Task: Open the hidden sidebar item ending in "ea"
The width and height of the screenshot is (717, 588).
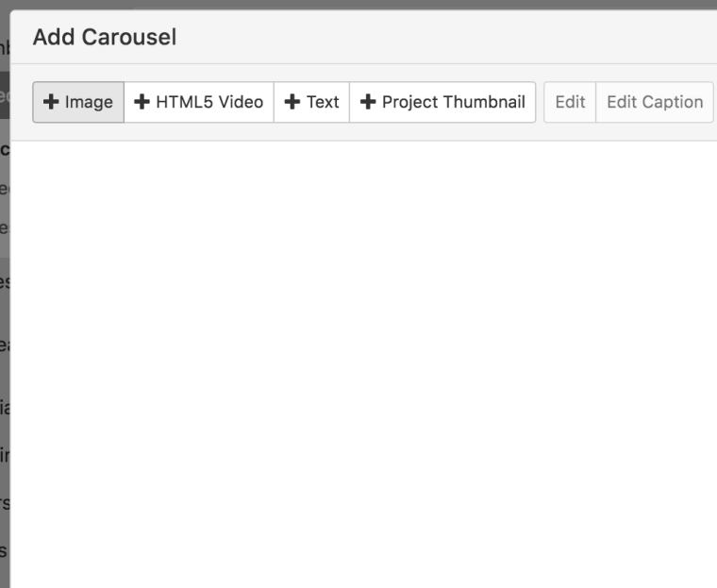Action: (x=4, y=344)
